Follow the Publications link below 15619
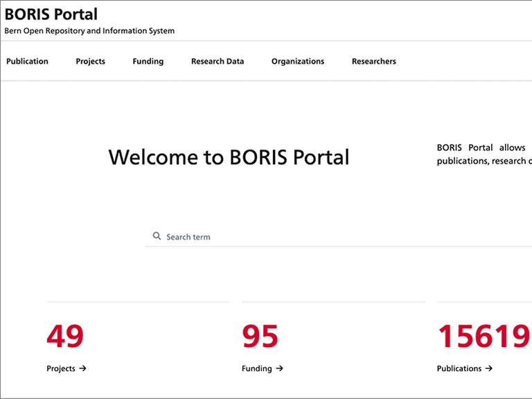The height and width of the screenshot is (399, 532). (x=459, y=369)
